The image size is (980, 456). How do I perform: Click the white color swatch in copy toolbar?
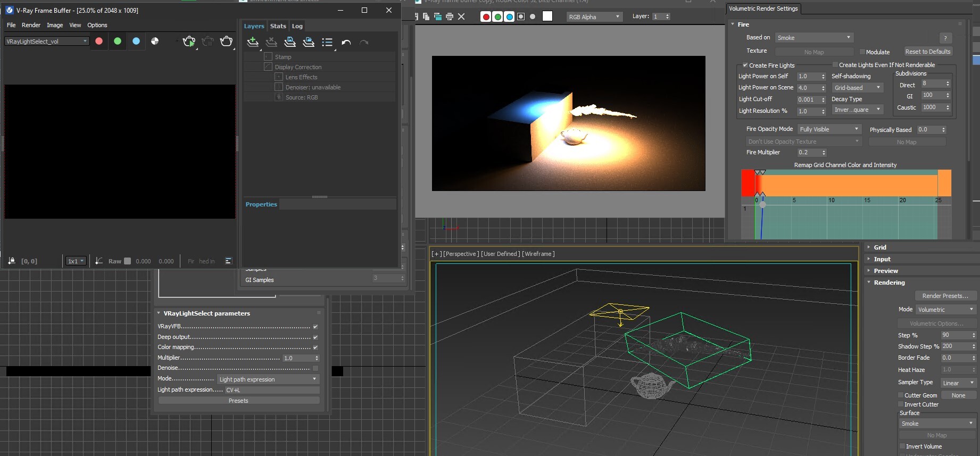pos(547,16)
